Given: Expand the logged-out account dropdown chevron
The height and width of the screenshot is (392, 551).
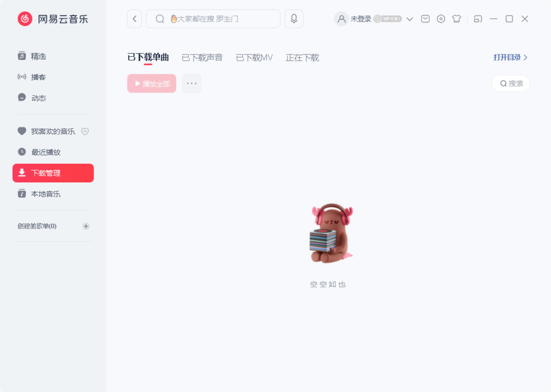Looking at the screenshot, I should [x=410, y=19].
